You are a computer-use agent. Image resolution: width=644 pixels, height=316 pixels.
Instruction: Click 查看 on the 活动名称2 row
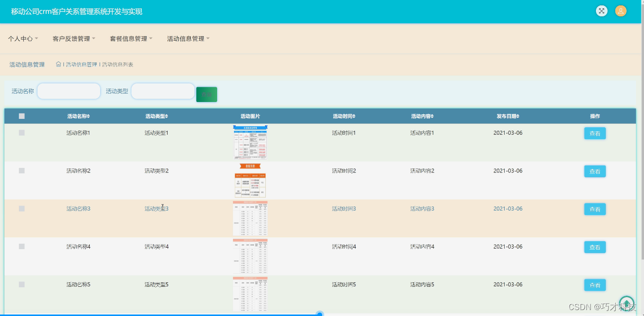click(x=594, y=171)
